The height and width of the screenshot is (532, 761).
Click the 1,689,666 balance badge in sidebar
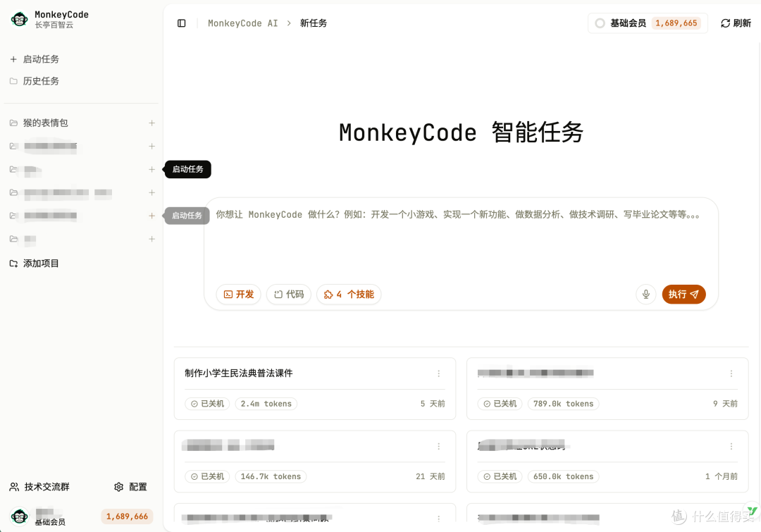point(127,516)
